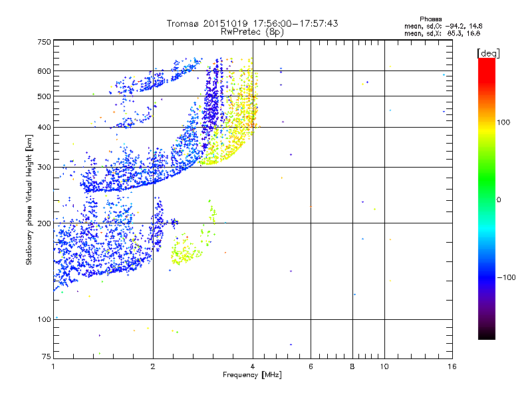Click the y-axis '100' km tick label
532x399 pixels.
tap(44, 319)
